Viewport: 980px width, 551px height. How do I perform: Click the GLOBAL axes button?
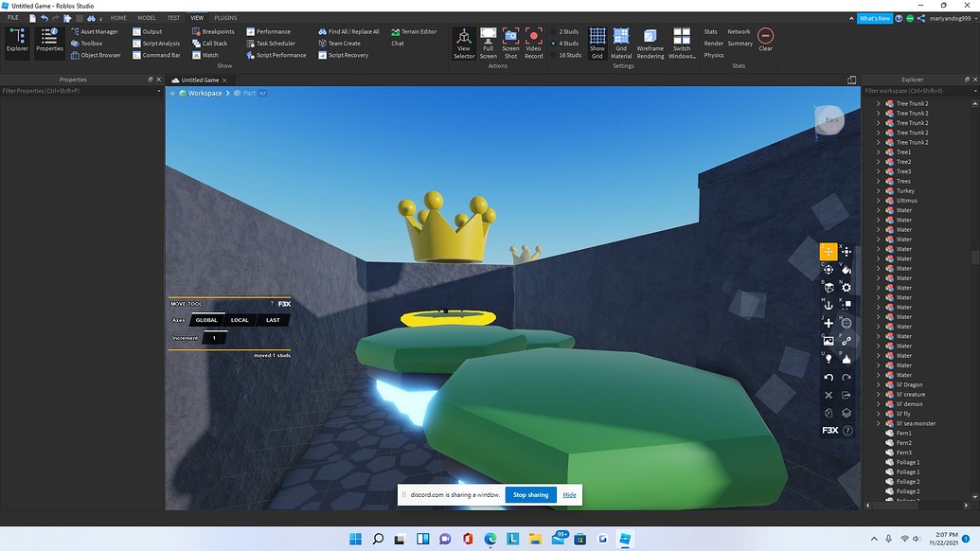[x=206, y=320]
